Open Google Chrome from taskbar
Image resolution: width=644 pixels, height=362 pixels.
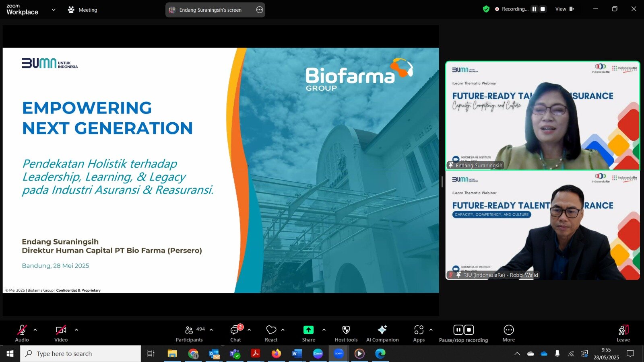coord(193,354)
